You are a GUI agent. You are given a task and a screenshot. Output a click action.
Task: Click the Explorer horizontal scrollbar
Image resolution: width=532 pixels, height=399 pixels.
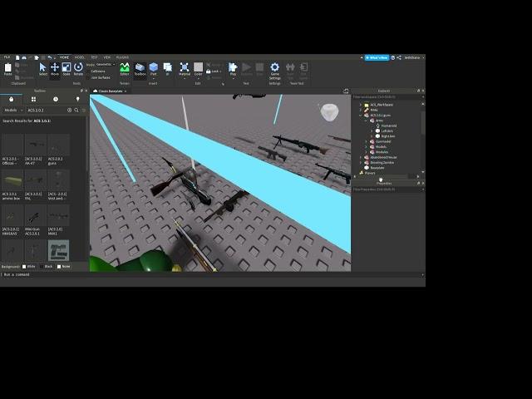[382, 176]
